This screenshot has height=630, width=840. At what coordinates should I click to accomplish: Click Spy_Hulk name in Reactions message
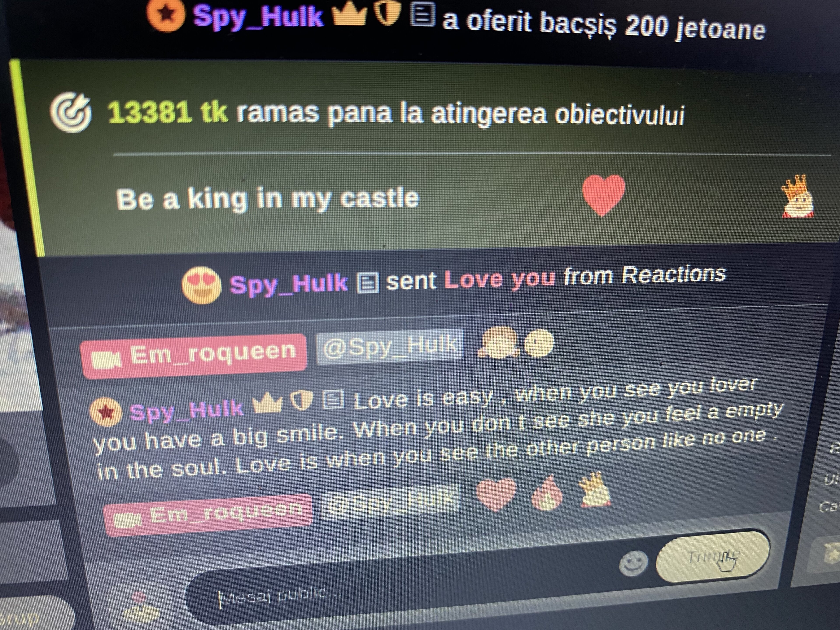coord(289,284)
